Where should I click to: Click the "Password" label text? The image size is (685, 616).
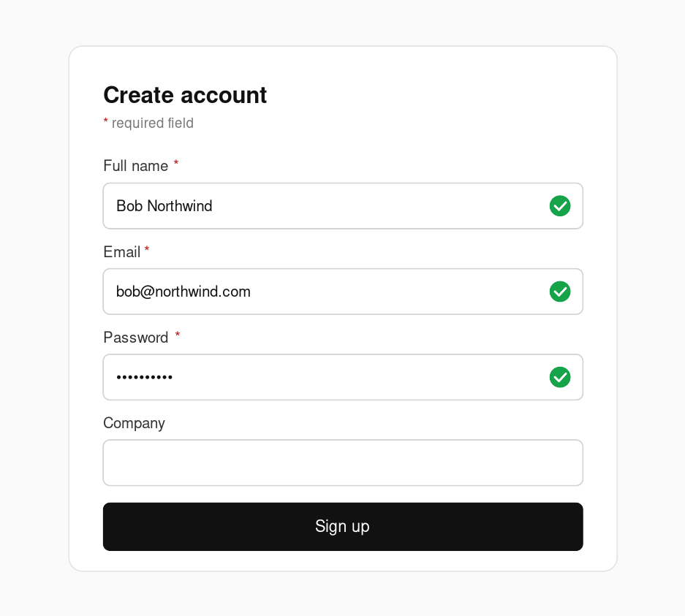[136, 338]
